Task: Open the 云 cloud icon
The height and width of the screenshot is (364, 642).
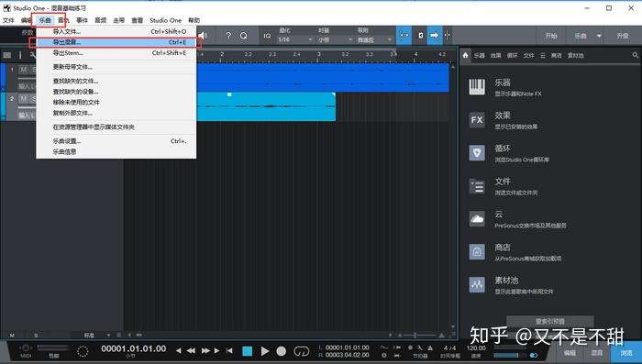Action: coord(477,218)
